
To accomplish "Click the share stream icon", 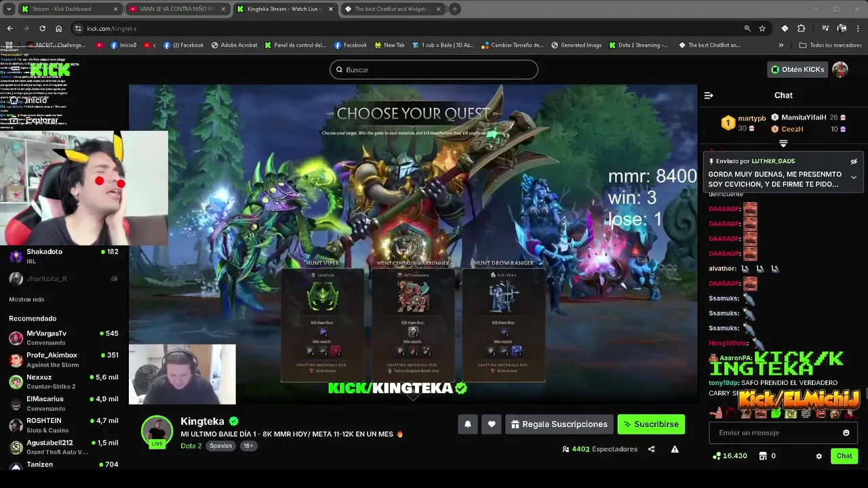I will click(x=651, y=449).
